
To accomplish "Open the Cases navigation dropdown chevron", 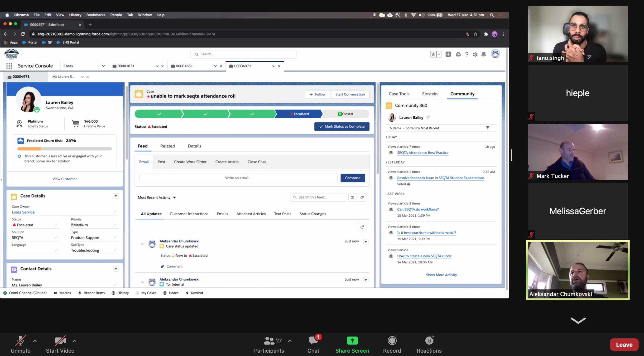I will (x=104, y=66).
